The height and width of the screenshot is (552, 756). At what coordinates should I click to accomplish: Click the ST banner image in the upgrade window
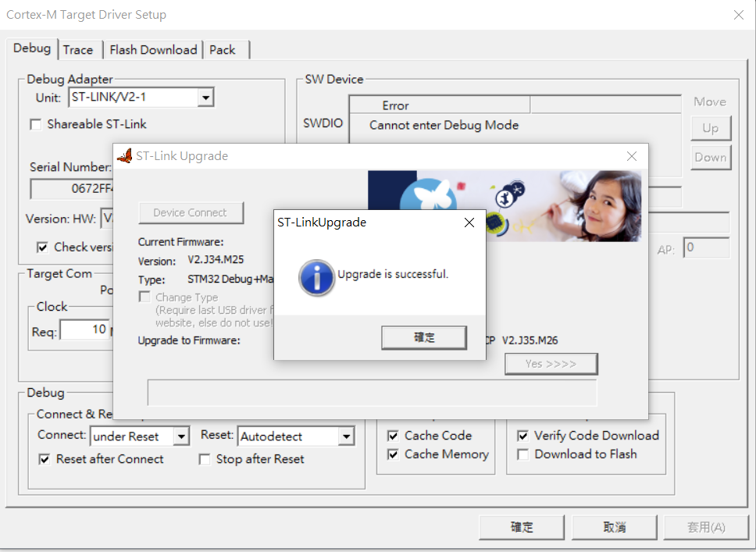click(x=505, y=206)
